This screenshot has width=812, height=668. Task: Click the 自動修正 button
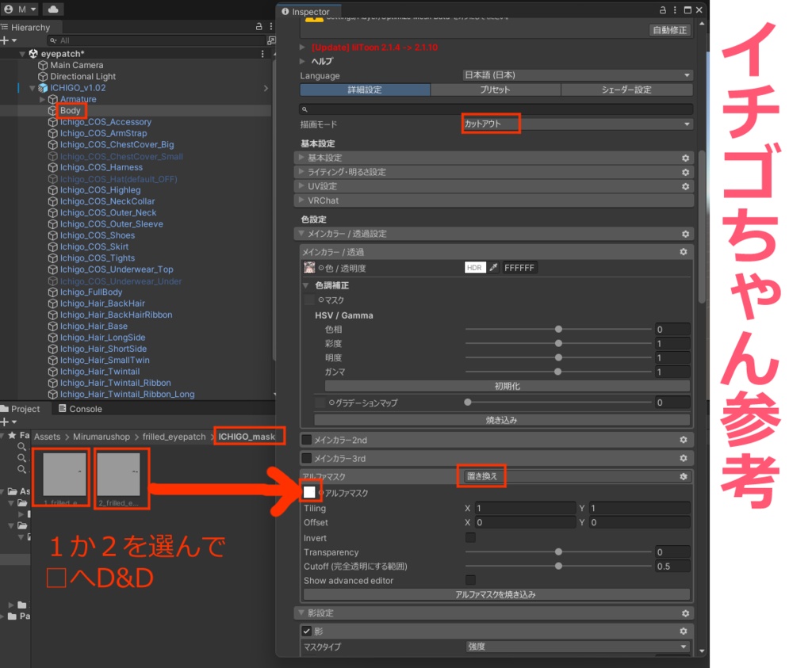[669, 30]
